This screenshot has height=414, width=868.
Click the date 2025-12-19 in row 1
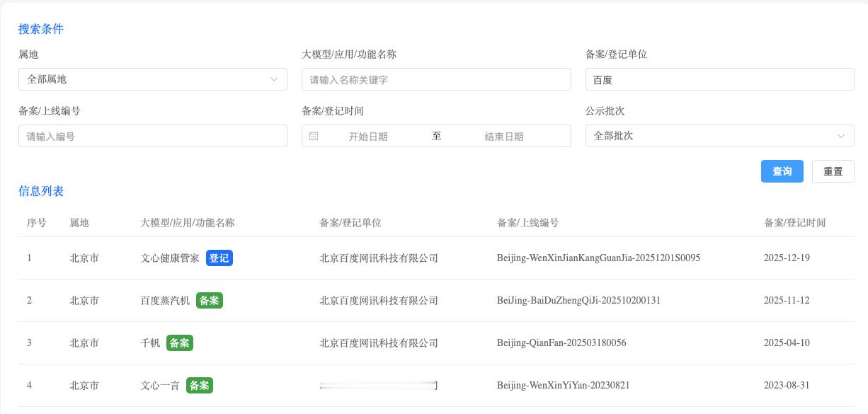787,258
